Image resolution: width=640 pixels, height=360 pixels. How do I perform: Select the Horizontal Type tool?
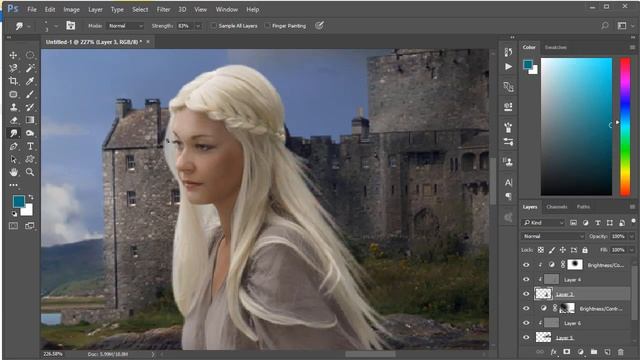(x=30, y=146)
